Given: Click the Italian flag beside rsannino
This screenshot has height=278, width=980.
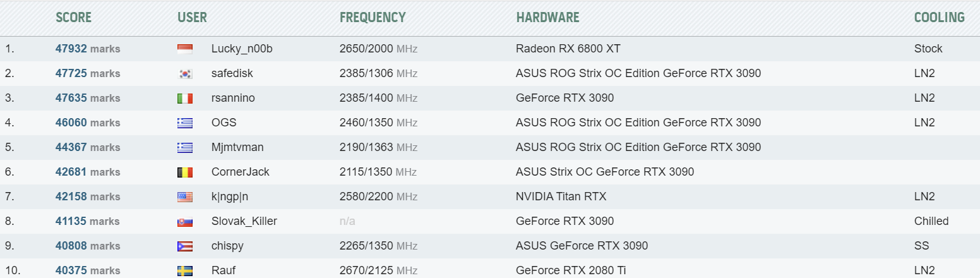Looking at the screenshot, I should (185, 99).
